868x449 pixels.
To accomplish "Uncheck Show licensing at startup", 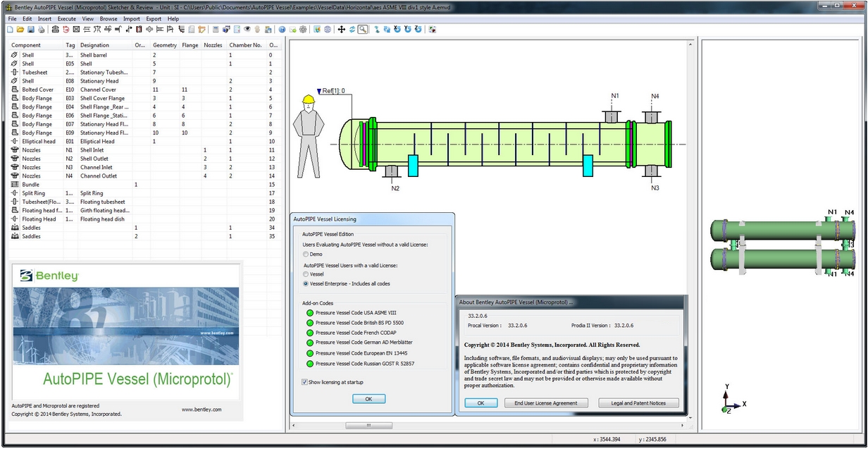I will [304, 382].
